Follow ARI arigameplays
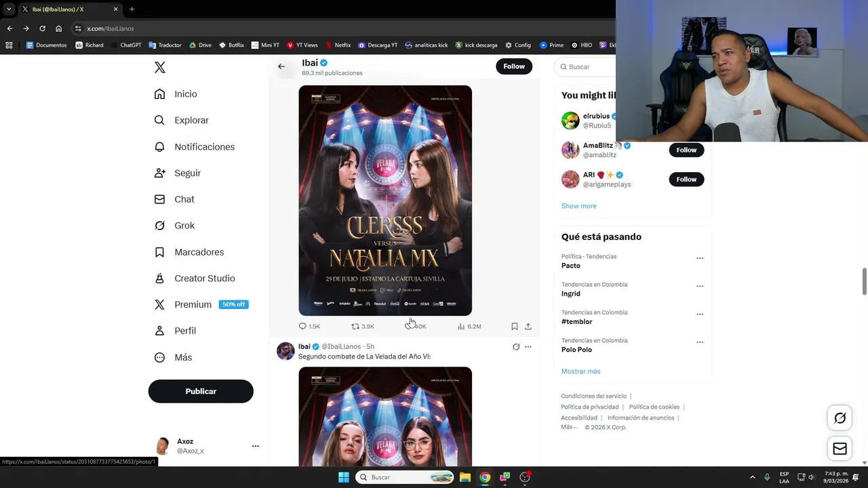This screenshot has height=488, width=868. point(686,179)
